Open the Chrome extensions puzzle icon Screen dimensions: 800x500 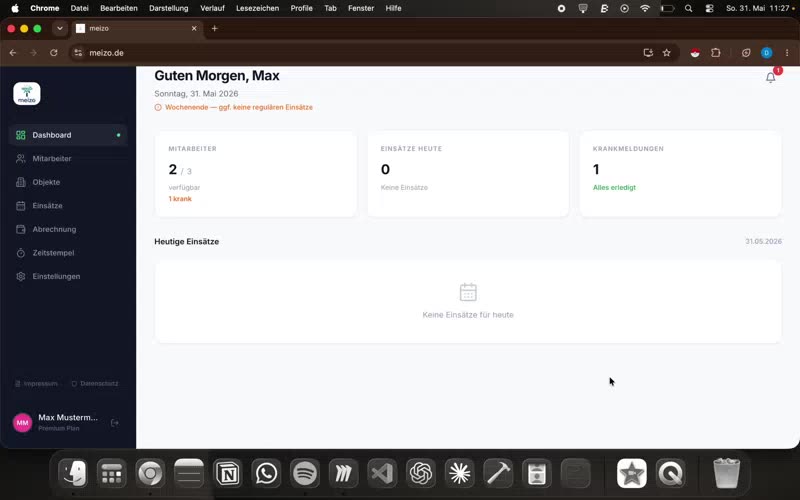pyautogui.click(x=716, y=53)
